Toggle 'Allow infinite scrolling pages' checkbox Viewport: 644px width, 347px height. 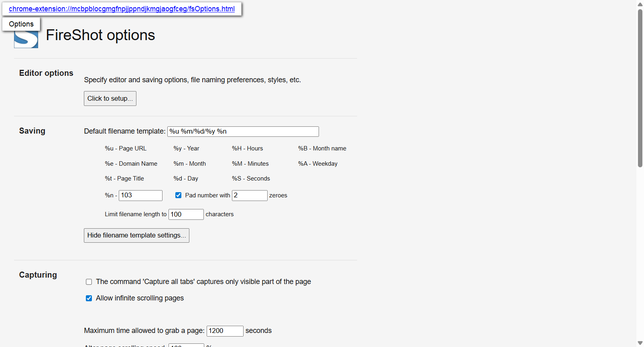click(89, 298)
